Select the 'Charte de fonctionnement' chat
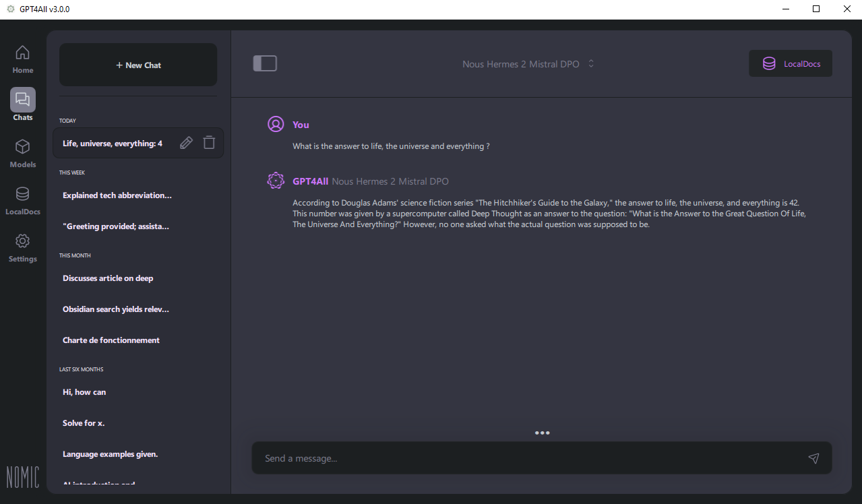The height and width of the screenshot is (504, 862). point(111,340)
